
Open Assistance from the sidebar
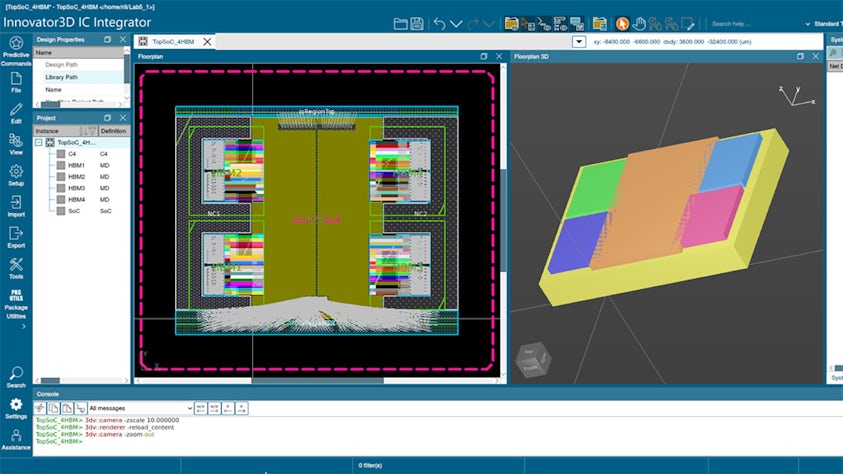coord(16,439)
